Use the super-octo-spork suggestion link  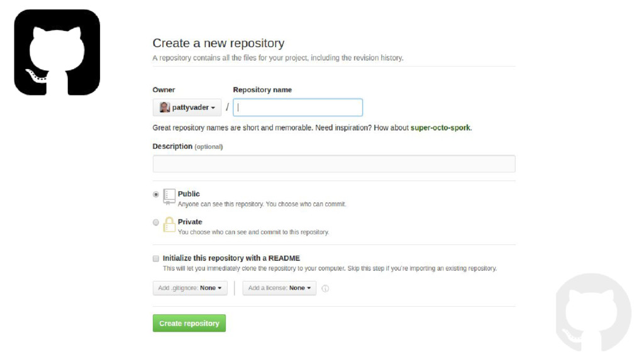pyautogui.click(x=440, y=128)
